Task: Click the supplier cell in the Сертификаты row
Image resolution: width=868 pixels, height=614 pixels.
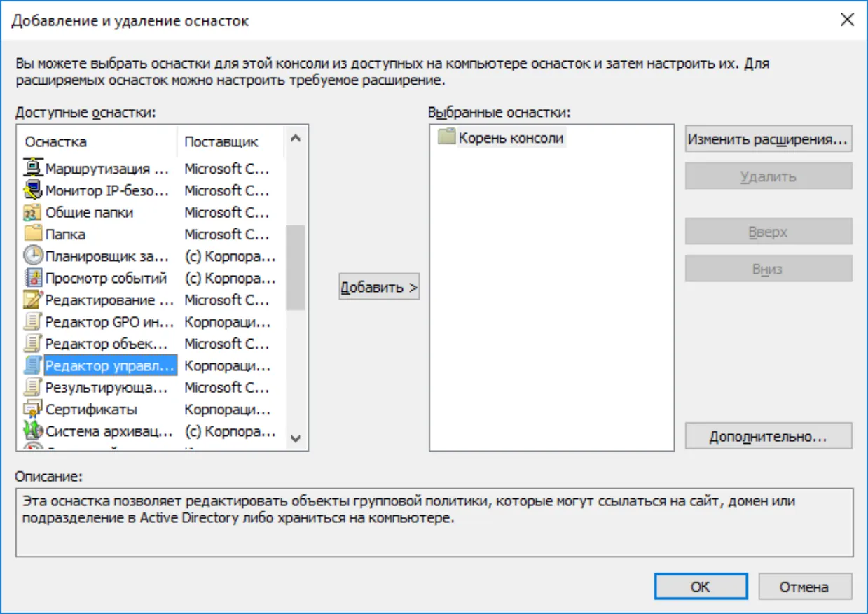Action: tap(228, 410)
